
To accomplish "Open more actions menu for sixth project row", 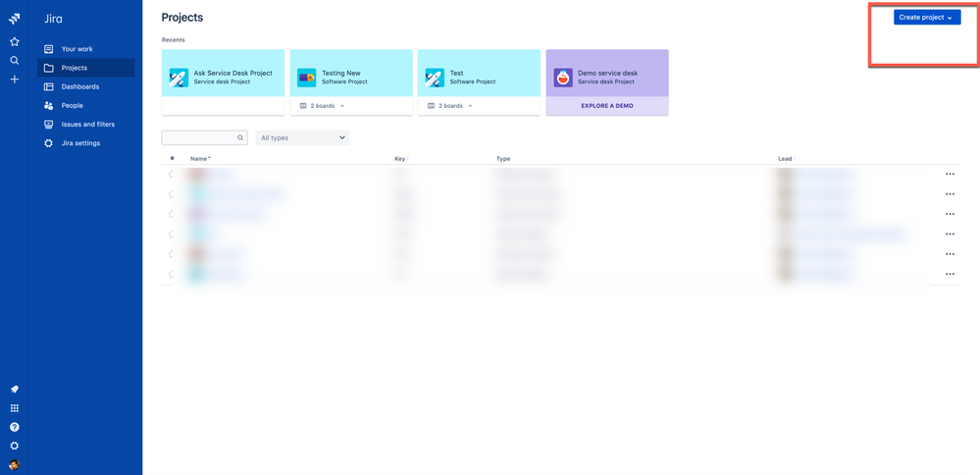I will 950,274.
